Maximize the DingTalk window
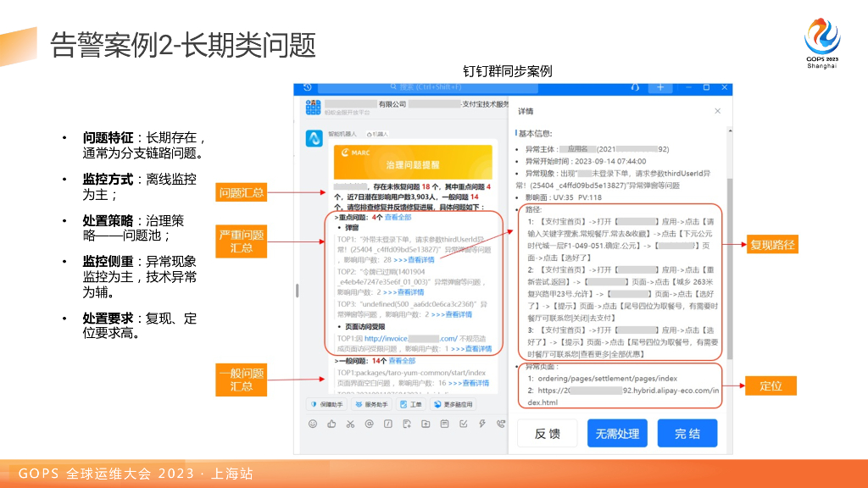 (x=706, y=87)
